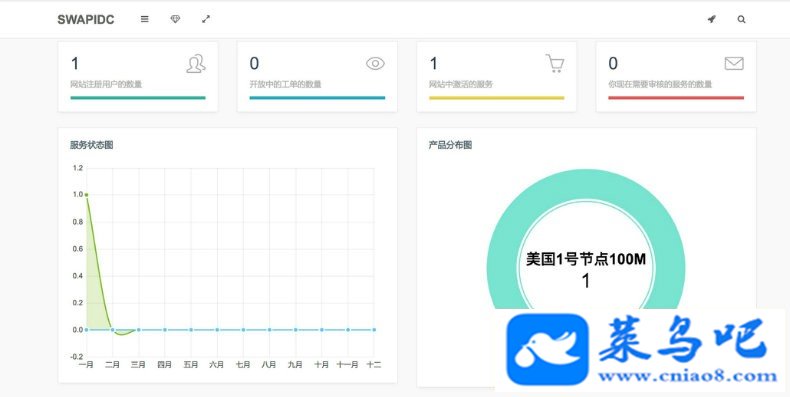Image resolution: width=790 pixels, height=397 pixels.
Task: Click the 三月 axis label
Action: click(x=139, y=364)
